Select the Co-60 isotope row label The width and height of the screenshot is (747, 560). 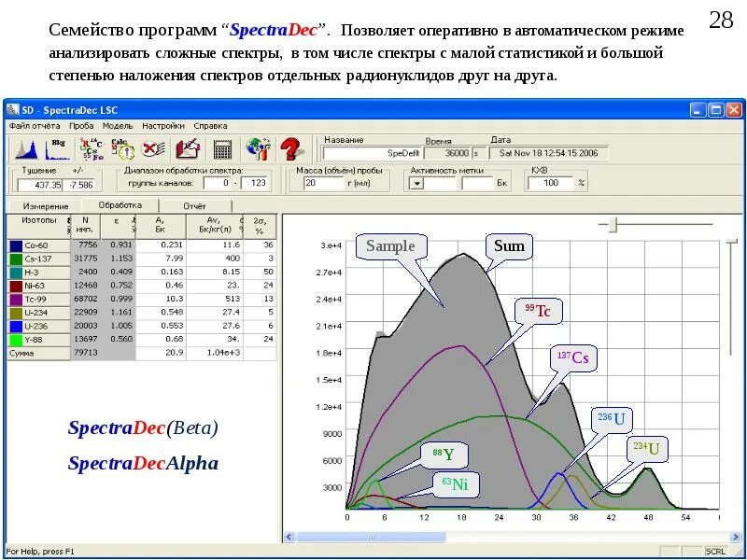[x=36, y=245]
